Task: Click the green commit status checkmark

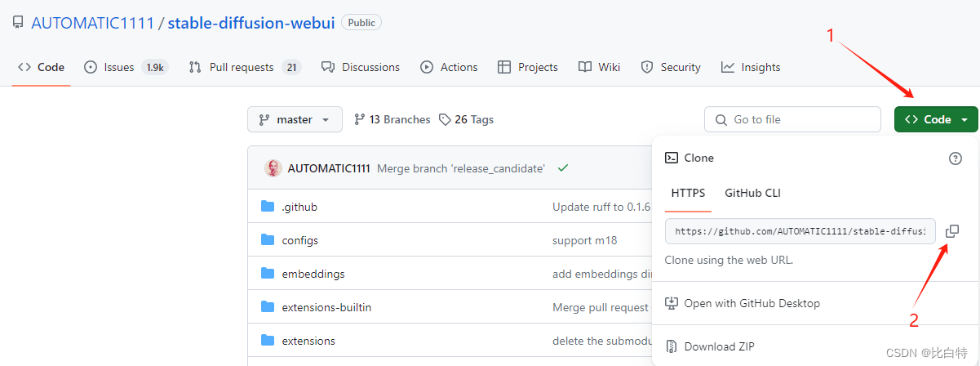Action: point(562,168)
